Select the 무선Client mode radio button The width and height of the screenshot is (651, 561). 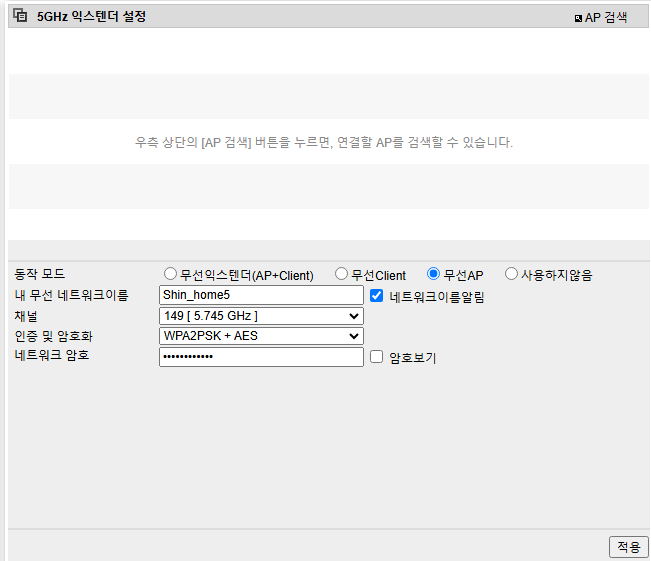point(341,274)
